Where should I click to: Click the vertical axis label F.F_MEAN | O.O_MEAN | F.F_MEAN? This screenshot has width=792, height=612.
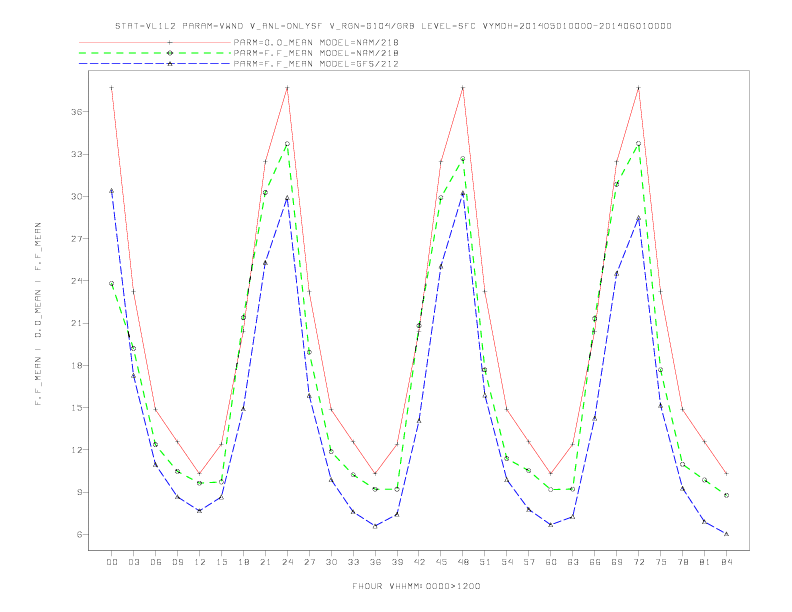38,314
